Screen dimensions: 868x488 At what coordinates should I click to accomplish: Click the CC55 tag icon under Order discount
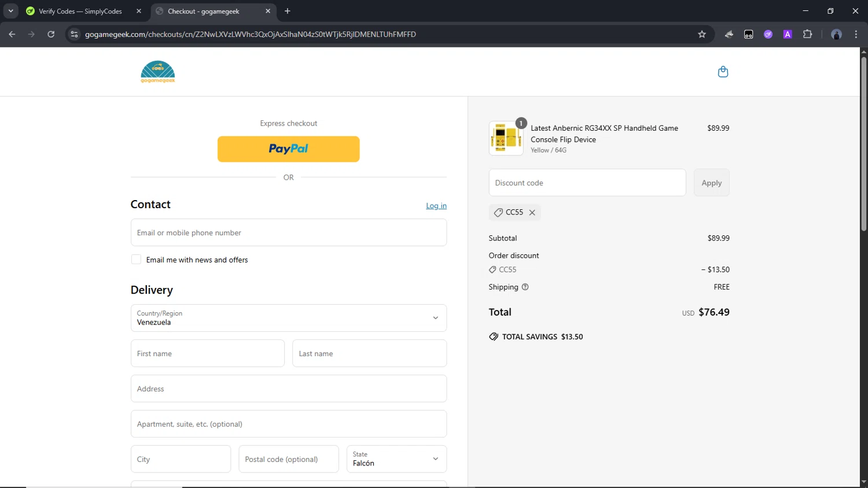click(492, 269)
